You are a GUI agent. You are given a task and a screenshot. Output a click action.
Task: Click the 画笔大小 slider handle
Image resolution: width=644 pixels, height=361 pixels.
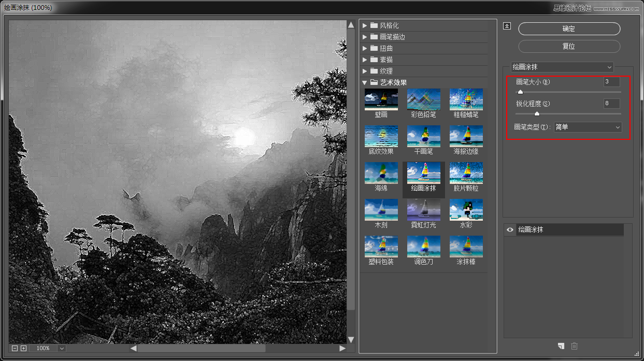click(x=520, y=92)
